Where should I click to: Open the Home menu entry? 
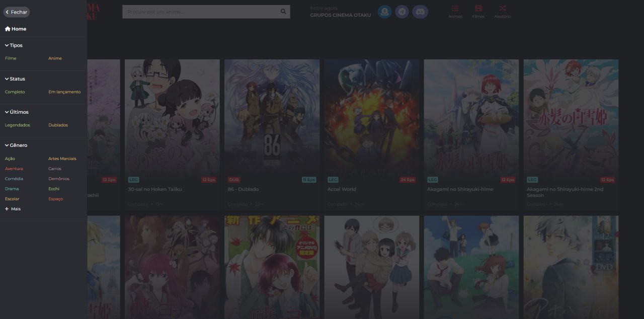(x=16, y=29)
